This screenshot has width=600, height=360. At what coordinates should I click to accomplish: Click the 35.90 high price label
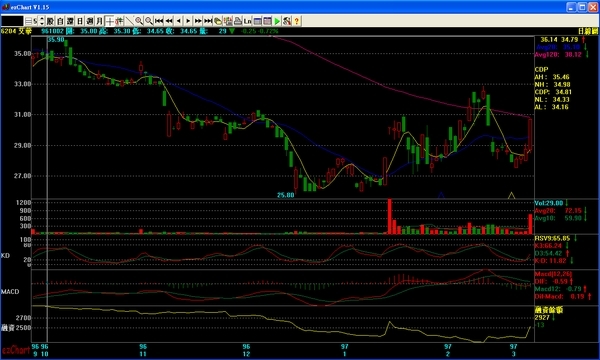(x=56, y=39)
